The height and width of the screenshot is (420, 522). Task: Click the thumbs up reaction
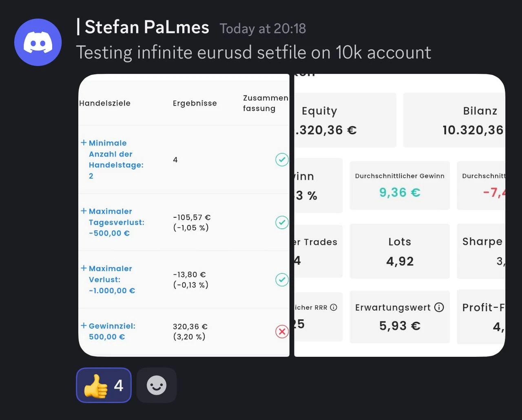click(x=104, y=385)
